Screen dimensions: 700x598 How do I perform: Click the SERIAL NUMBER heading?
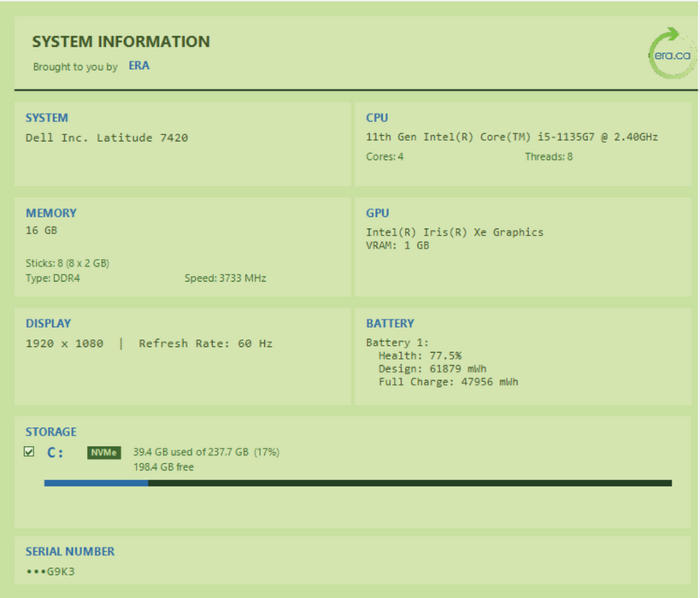[69, 552]
